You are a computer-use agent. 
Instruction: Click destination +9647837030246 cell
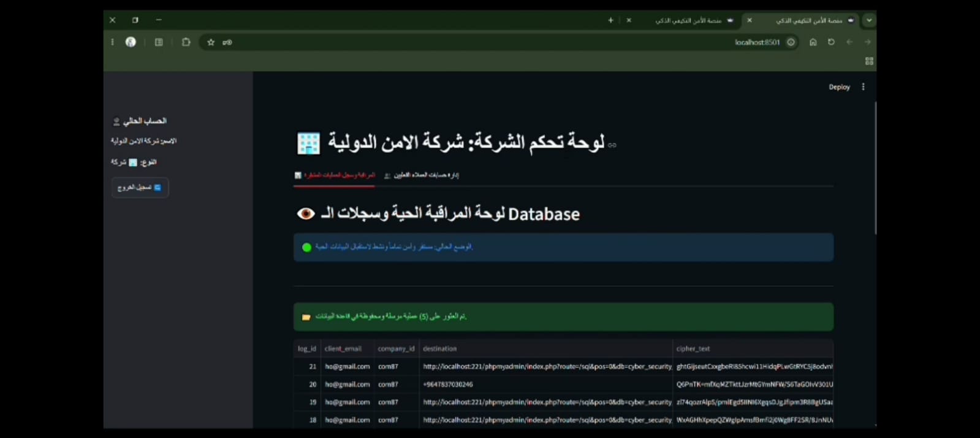[x=545, y=384]
